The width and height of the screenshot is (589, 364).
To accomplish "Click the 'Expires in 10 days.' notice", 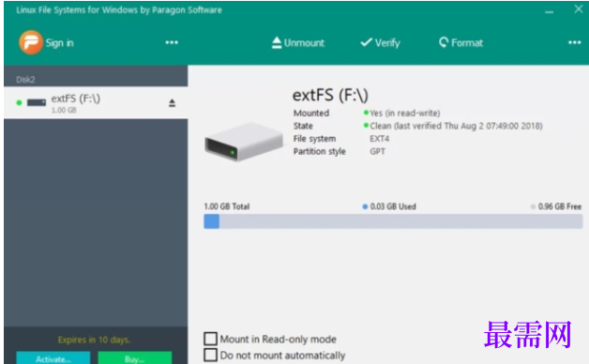I will coord(94,340).
